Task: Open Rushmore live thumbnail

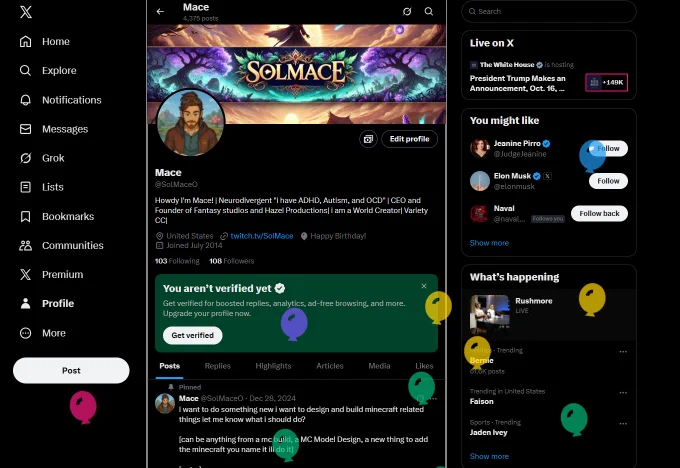Action: tap(490, 314)
